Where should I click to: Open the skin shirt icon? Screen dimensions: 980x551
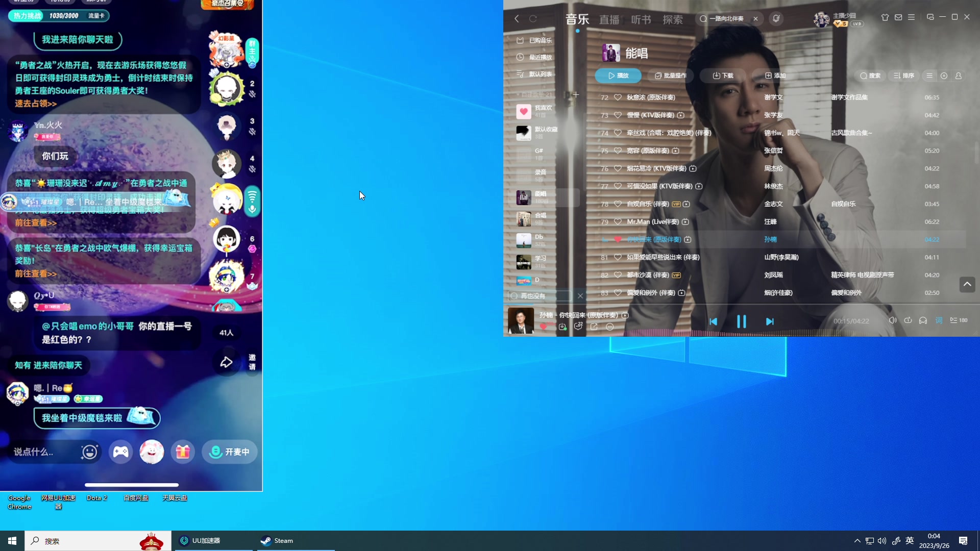click(x=885, y=17)
